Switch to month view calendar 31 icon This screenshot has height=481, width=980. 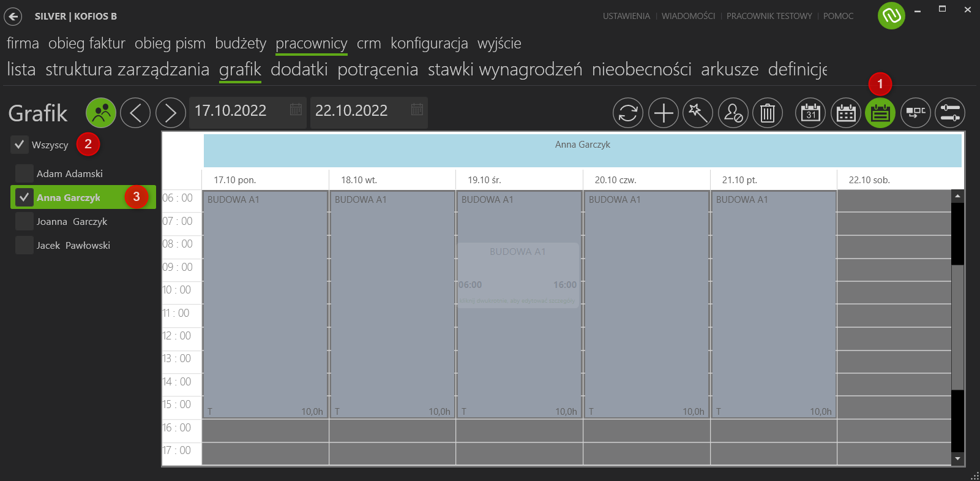click(810, 113)
